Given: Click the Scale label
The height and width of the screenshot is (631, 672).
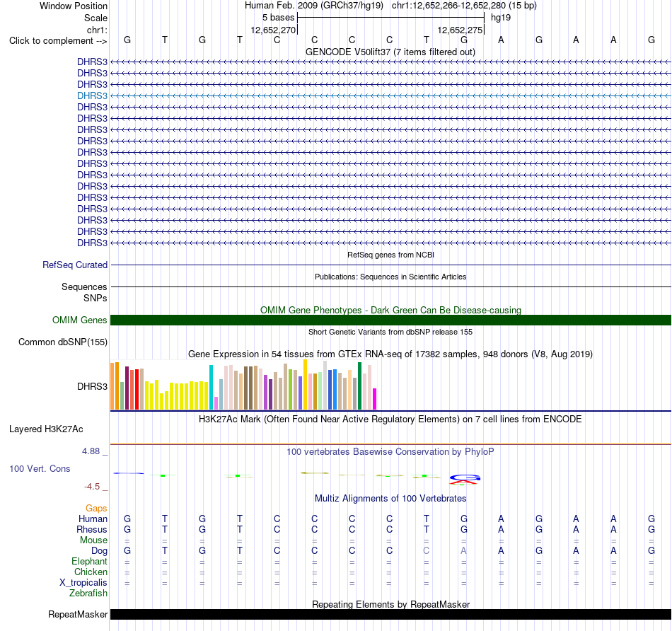Looking at the screenshot, I should [x=95, y=18].
